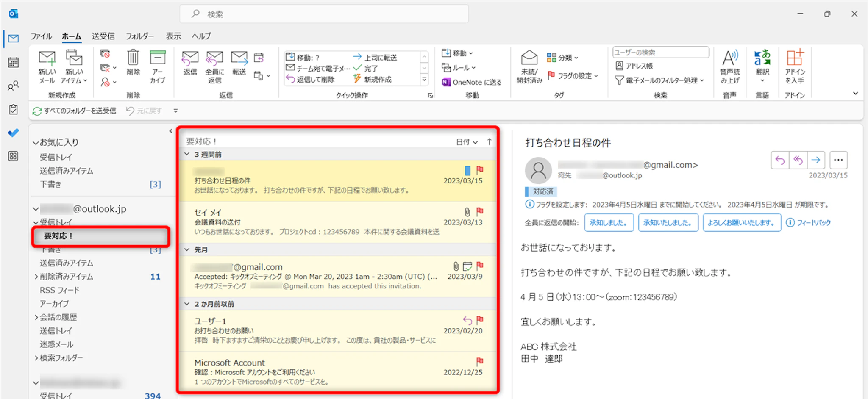Open the 日付 sort dropdown
The width and height of the screenshot is (868, 399).
[467, 142]
